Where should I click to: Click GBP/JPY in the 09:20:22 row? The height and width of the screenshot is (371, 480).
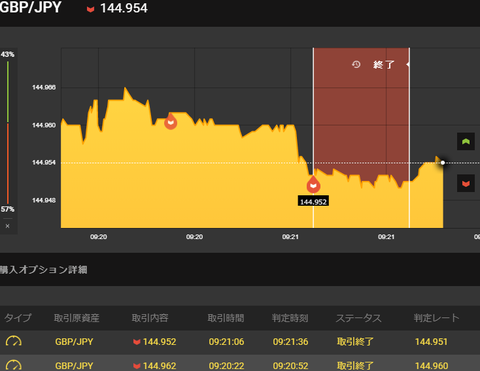click(x=74, y=366)
